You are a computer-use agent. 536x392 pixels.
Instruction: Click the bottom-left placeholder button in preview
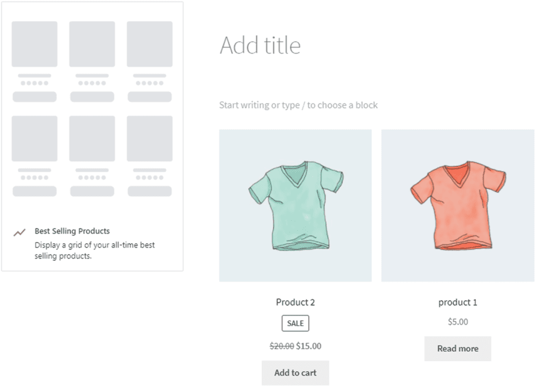35,191
